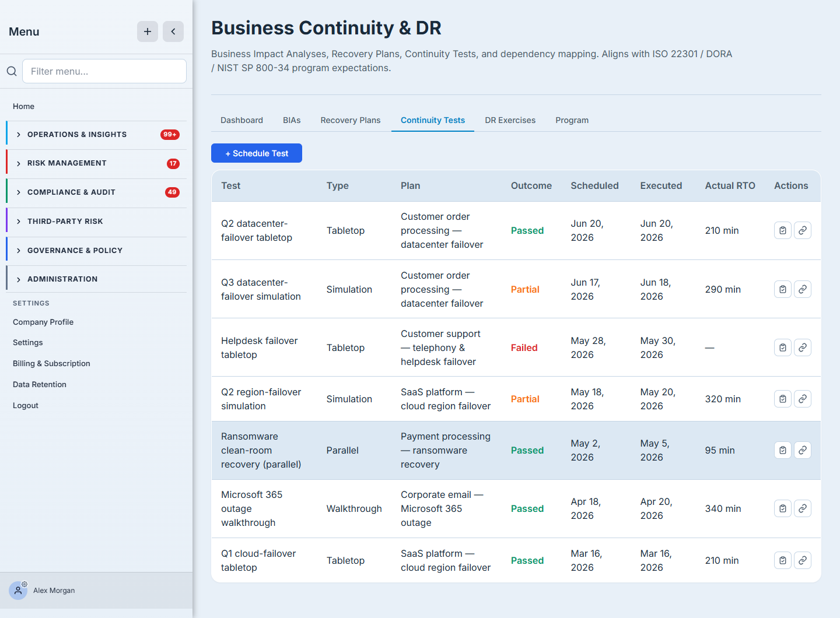Focus the Filter menu input field
840x618 pixels.
pyautogui.click(x=104, y=71)
